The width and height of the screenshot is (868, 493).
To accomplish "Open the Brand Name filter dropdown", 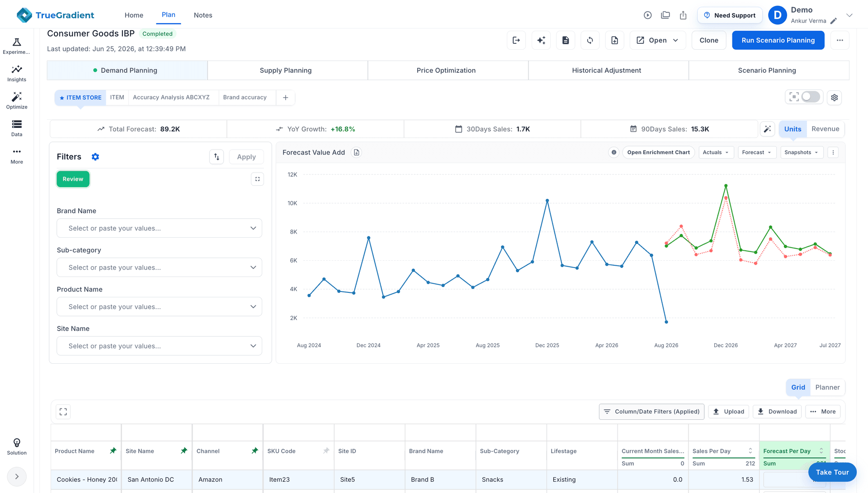I will pos(159,228).
